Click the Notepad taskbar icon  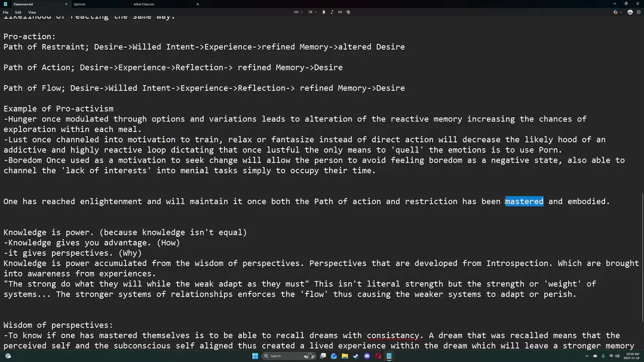click(x=389, y=356)
